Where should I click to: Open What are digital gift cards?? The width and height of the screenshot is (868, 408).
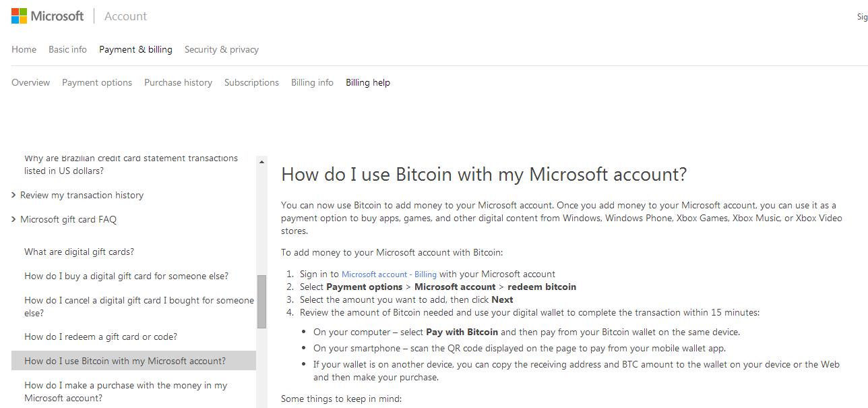(79, 252)
